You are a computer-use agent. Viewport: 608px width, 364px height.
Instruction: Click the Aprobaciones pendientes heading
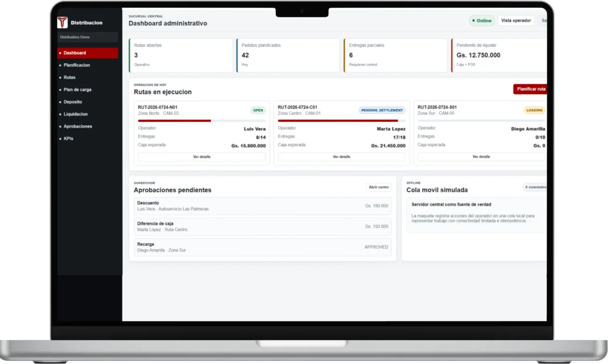coord(173,190)
